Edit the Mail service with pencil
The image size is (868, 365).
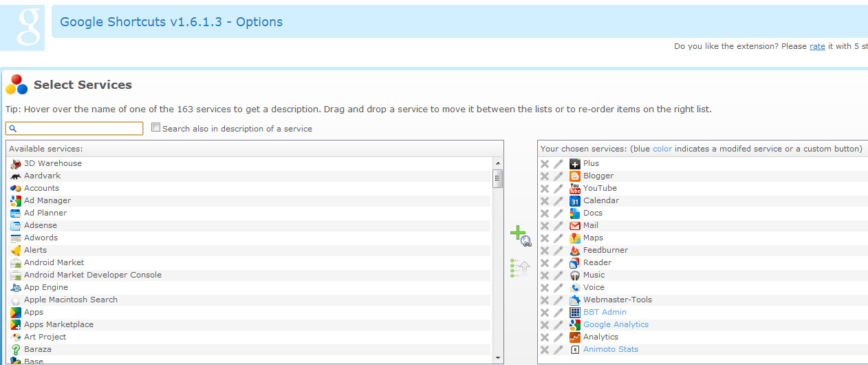(x=558, y=226)
